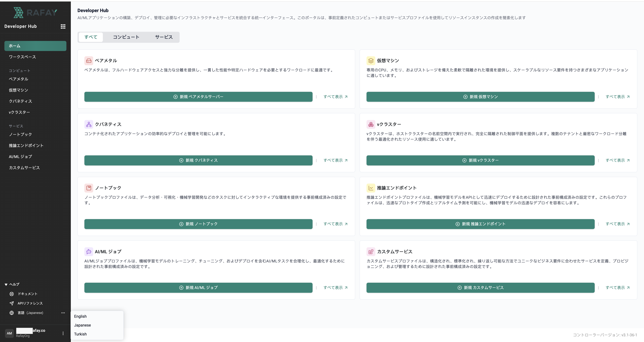Open user account kebab menu
Screen dimensions: 644x342
pyautogui.click(x=63, y=333)
